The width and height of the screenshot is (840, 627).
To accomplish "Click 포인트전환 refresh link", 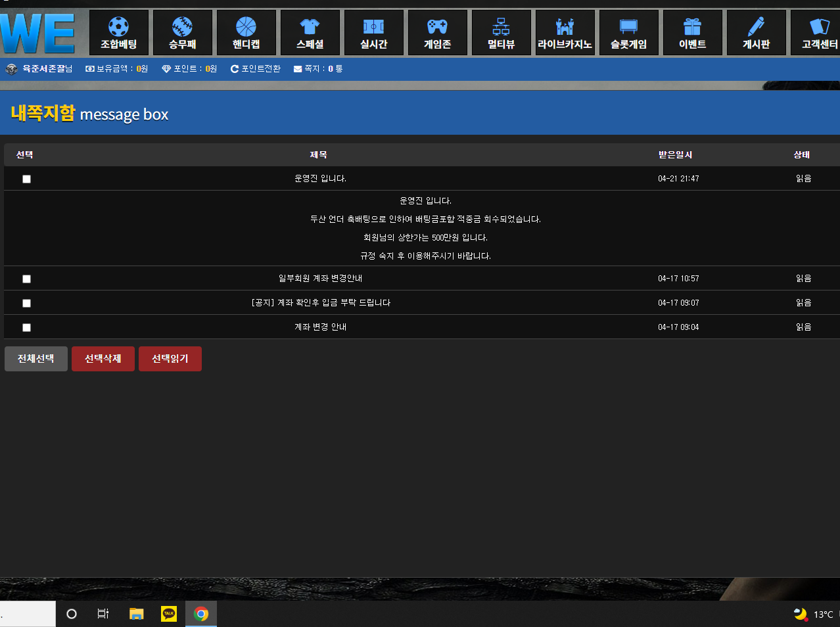I will coord(256,69).
